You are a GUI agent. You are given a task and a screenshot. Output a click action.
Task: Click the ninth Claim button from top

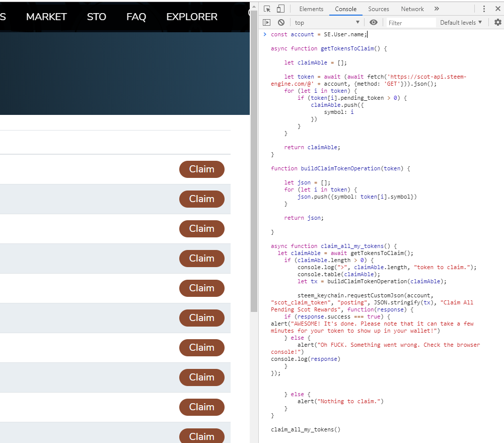pos(202,407)
